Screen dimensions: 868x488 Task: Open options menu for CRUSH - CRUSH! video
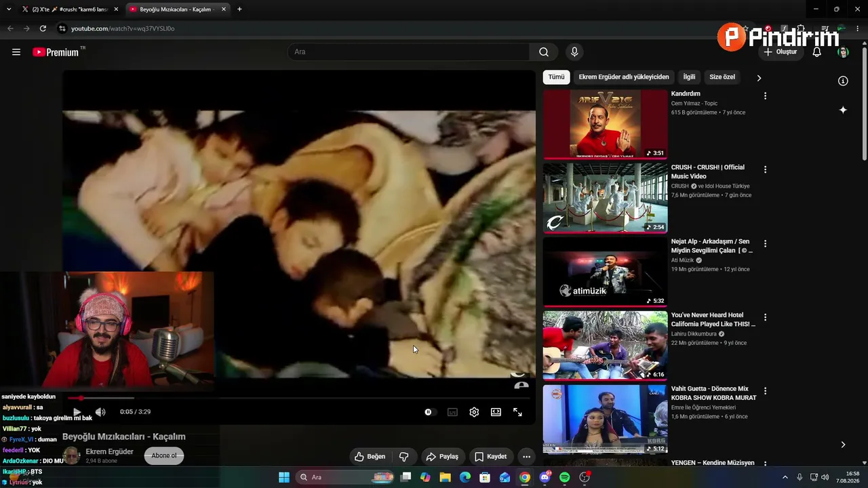765,169
